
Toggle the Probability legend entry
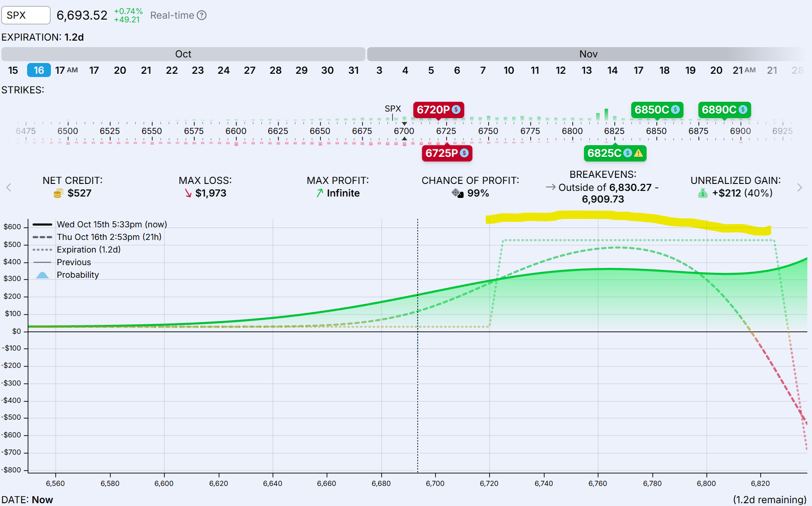coord(78,275)
